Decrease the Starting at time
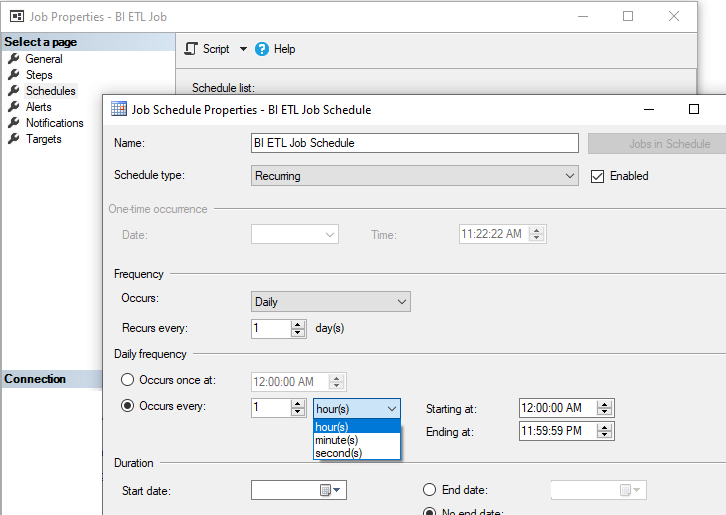The height and width of the screenshot is (515, 726). (604, 412)
